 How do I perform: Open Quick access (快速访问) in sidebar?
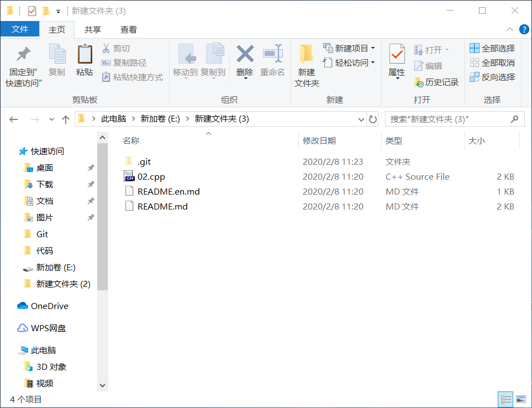[x=41, y=151]
